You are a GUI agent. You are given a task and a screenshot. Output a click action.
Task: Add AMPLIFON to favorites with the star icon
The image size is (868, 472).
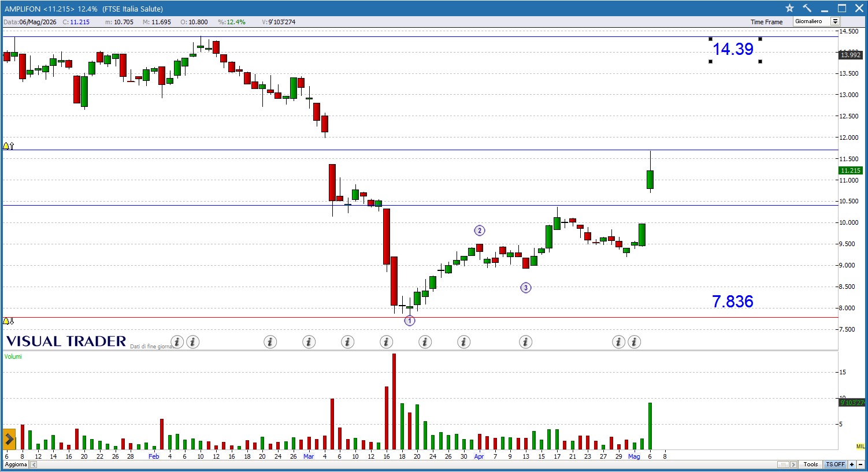pyautogui.click(x=790, y=8)
